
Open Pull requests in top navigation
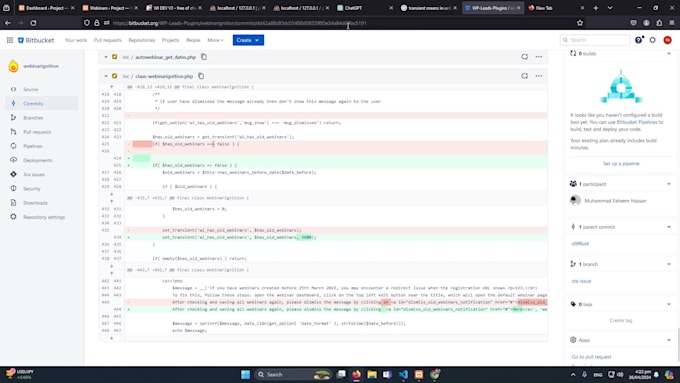[x=108, y=40]
